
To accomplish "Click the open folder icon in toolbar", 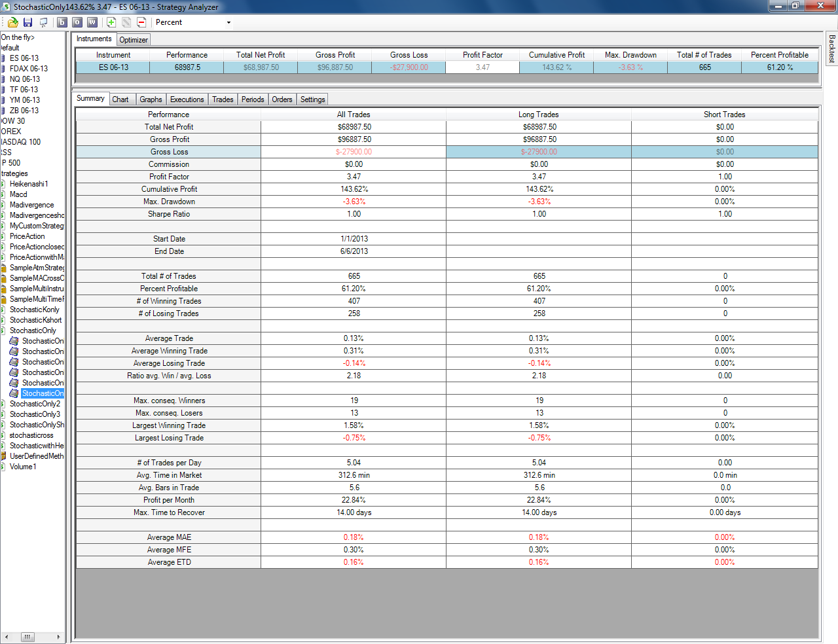I will (12, 22).
